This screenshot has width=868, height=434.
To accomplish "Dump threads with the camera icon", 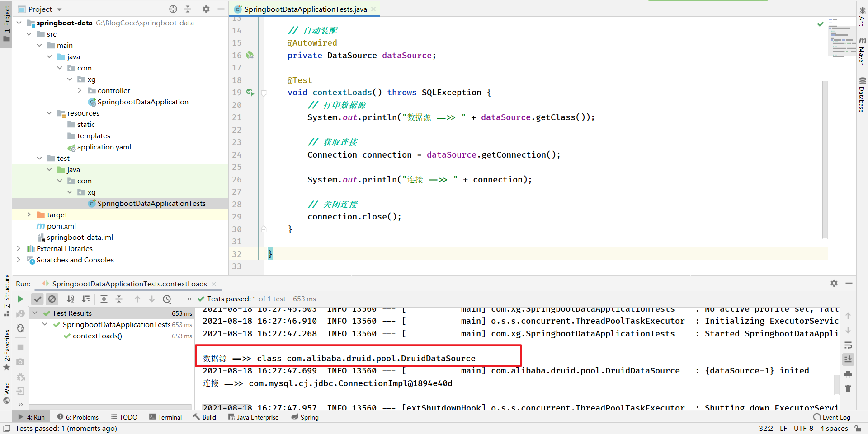I will click(x=20, y=362).
